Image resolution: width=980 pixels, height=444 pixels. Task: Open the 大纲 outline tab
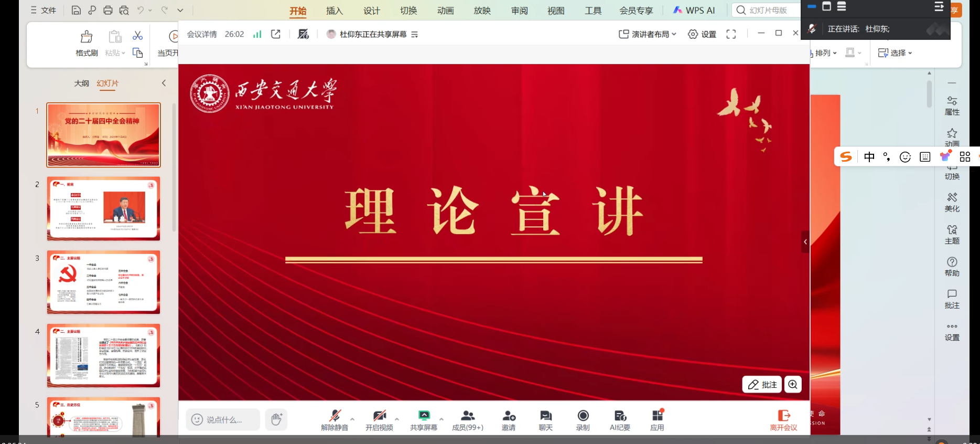(x=81, y=83)
